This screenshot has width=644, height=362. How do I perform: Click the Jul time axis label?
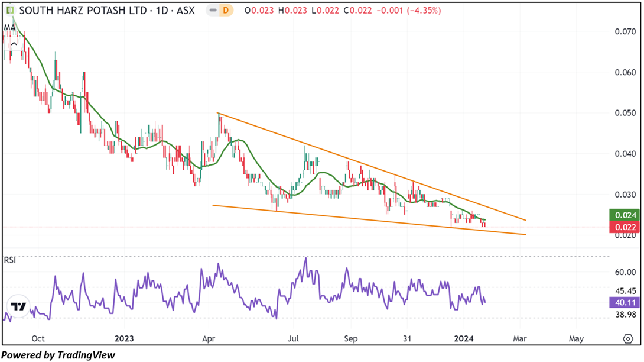(x=293, y=338)
